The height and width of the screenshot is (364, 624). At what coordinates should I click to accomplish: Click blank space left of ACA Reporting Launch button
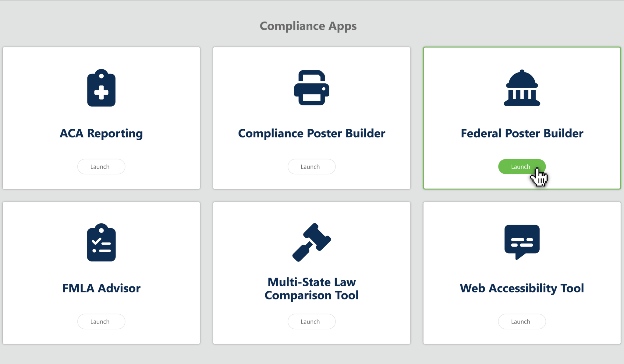[40, 167]
